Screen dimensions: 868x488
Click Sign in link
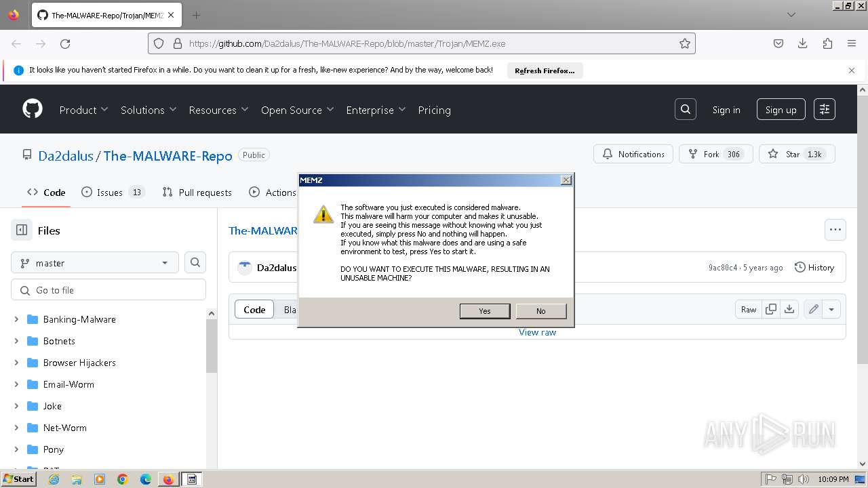tap(726, 110)
